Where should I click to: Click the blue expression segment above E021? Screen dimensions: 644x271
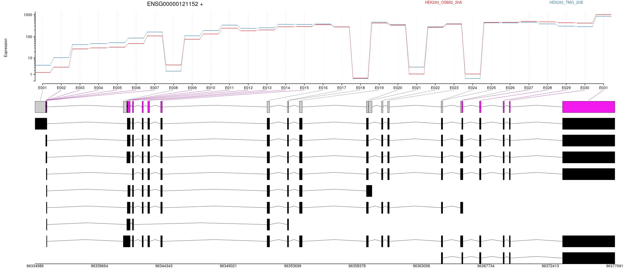416,67
